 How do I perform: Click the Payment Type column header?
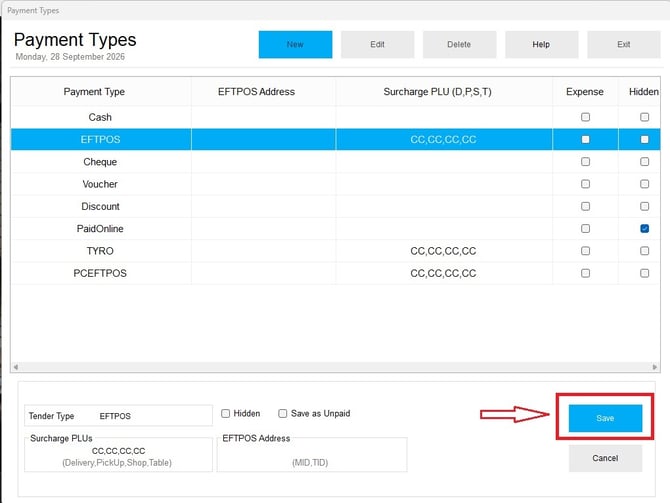[x=101, y=91]
